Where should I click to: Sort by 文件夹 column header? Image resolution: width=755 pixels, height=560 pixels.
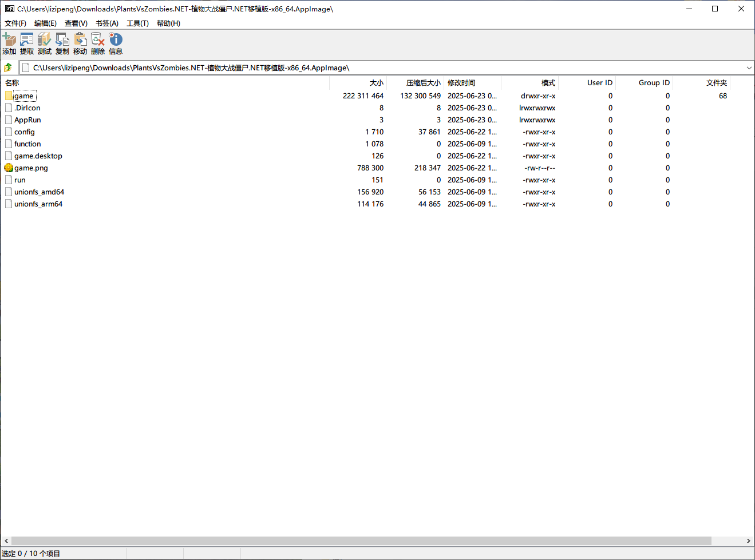pyautogui.click(x=702, y=83)
